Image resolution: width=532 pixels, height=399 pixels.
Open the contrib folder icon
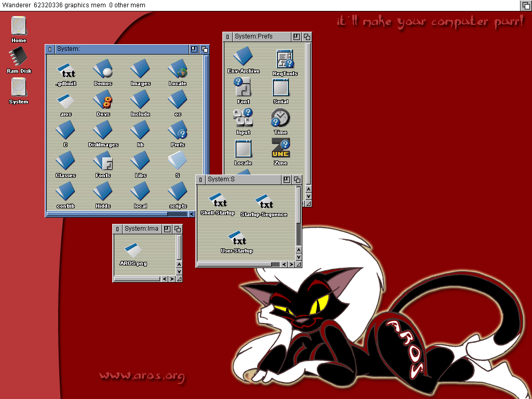click(65, 191)
